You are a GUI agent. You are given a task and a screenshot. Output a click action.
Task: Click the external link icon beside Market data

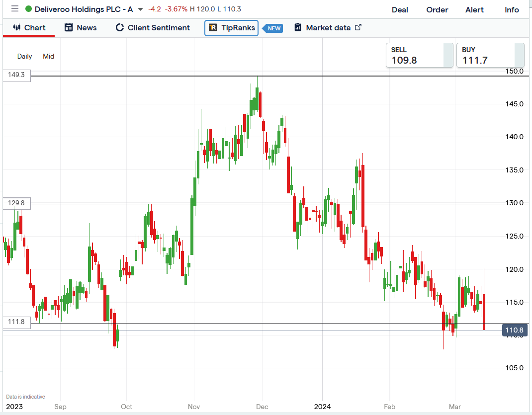(x=358, y=27)
